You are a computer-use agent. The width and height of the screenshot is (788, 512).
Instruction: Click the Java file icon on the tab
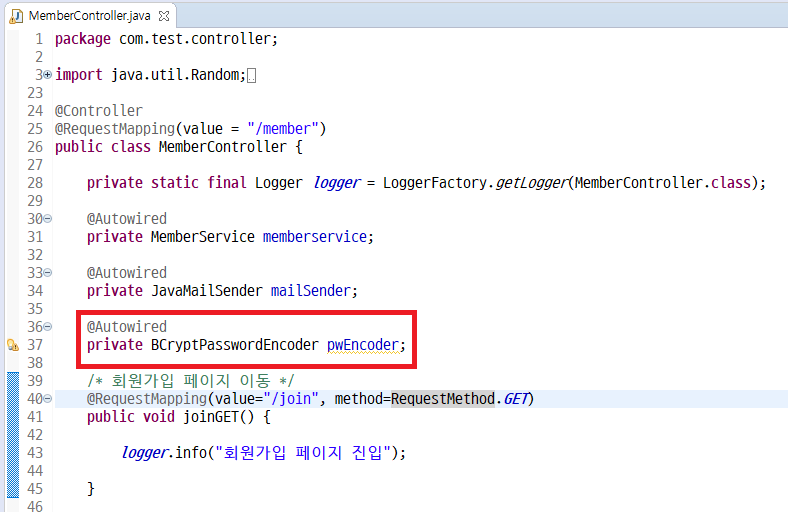point(16,16)
